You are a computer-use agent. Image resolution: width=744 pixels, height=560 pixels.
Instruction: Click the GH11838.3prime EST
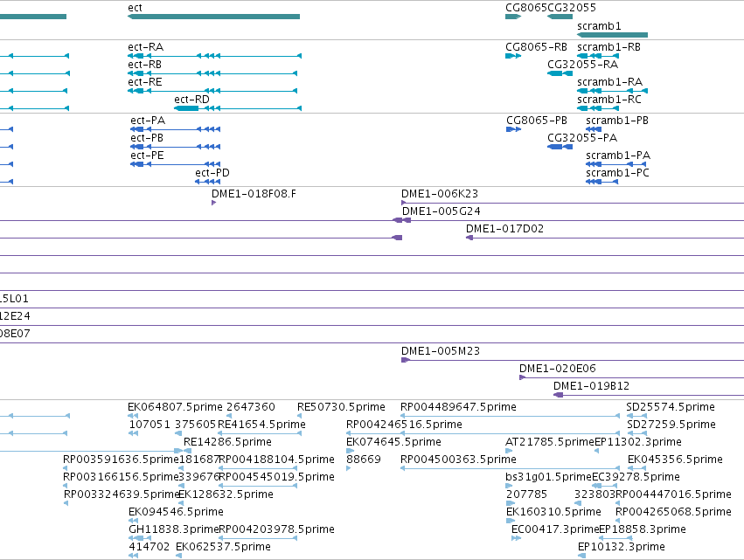140,539
